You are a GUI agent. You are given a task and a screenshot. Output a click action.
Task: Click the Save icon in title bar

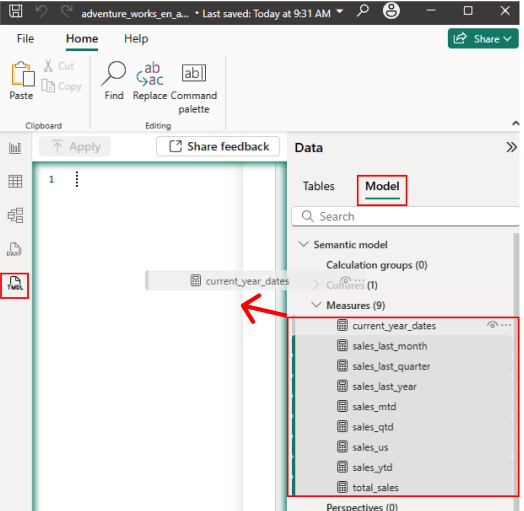pos(15,11)
